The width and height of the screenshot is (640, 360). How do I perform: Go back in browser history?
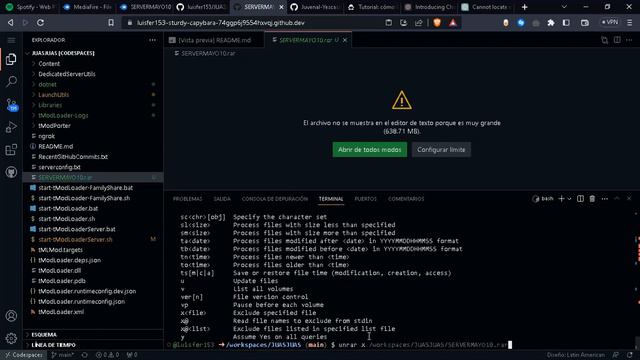11,23
